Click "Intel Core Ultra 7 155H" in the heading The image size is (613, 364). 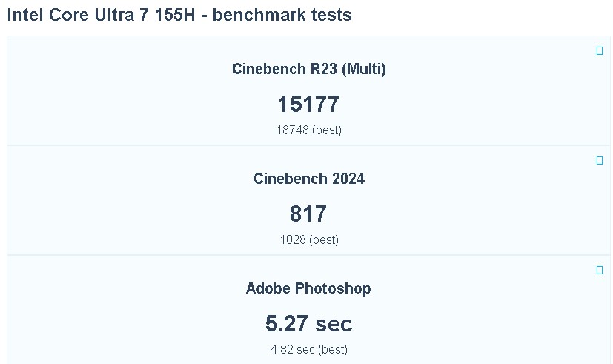99,15
